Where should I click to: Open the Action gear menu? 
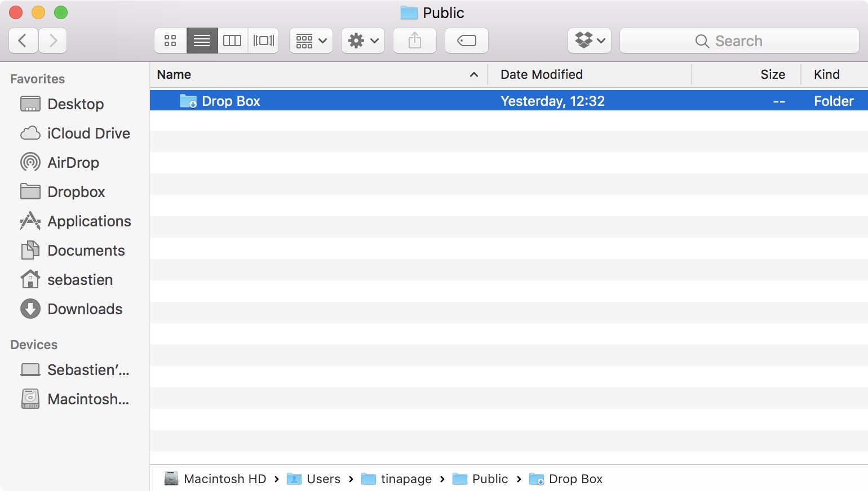point(363,41)
